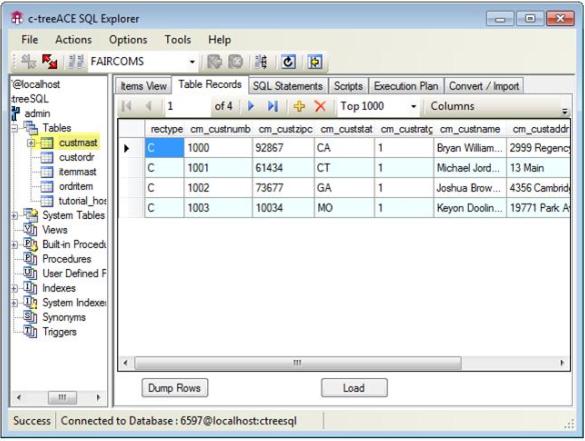Click the horizontal scrollbar of records grid
Screen dimensions: 585x441
click(x=298, y=363)
